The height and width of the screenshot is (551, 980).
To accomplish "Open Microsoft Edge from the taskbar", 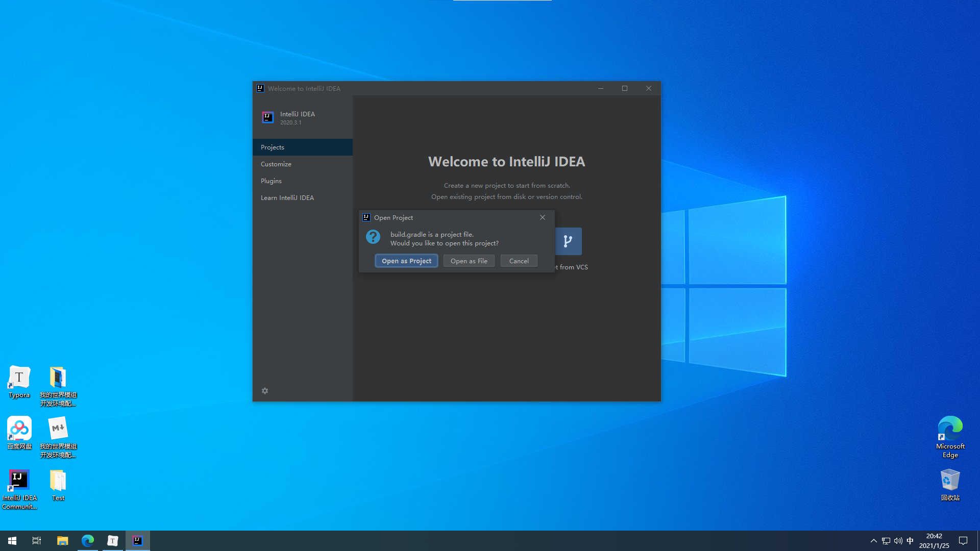I will 88,541.
